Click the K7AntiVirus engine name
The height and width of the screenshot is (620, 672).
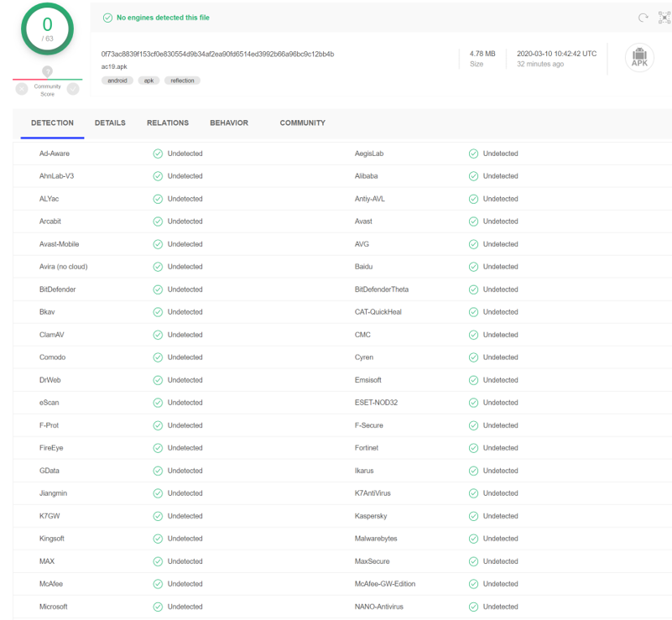pos(372,493)
